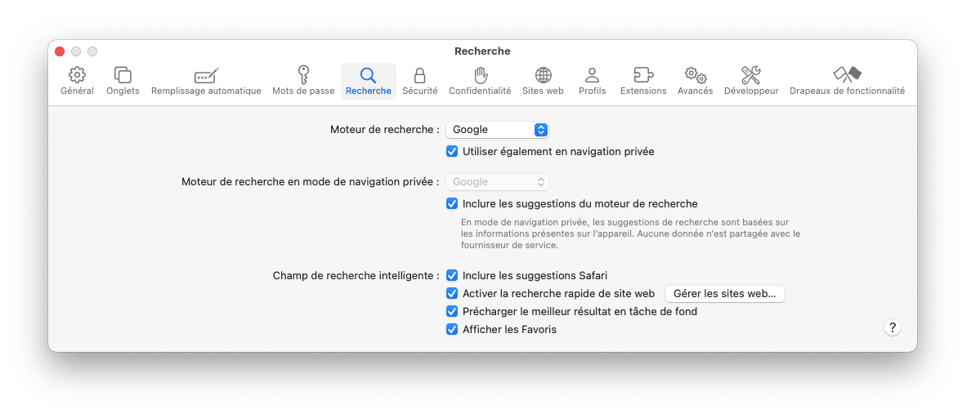Open the Extensions puzzle icon
The width and height of the screenshot is (980, 418).
click(643, 75)
